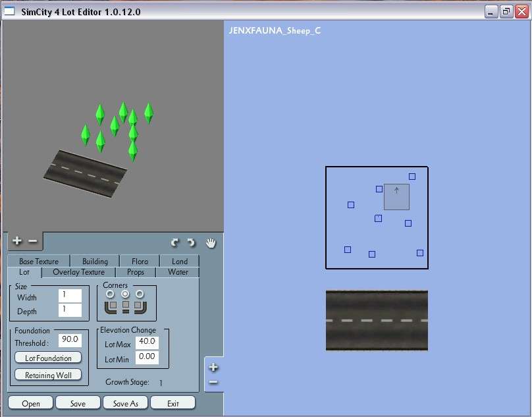Click the 3D road model in preview
This screenshot has height=417, width=532.
(x=85, y=173)
